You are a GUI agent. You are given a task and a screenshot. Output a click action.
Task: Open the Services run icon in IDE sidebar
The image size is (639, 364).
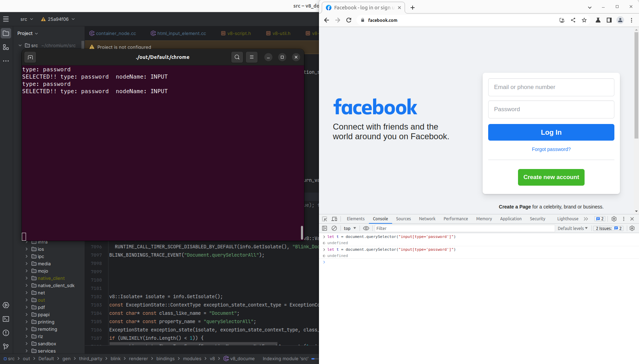click(x=6, y=305)
